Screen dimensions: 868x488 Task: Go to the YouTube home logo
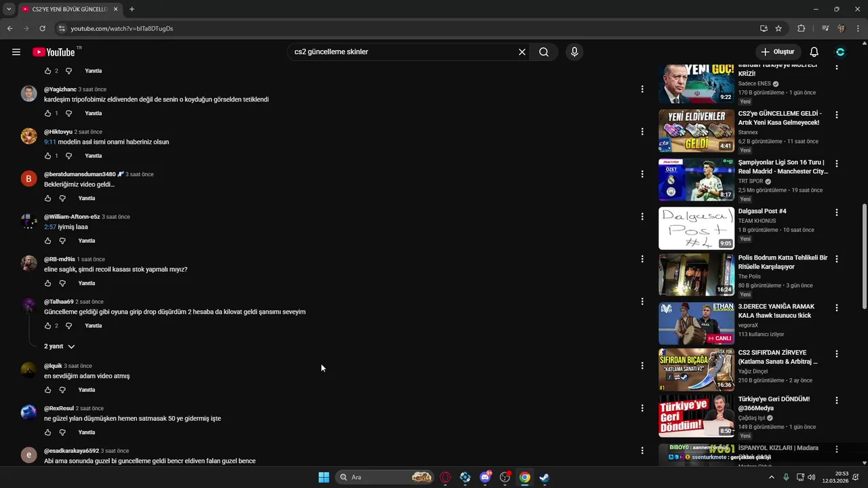point(54,52)
